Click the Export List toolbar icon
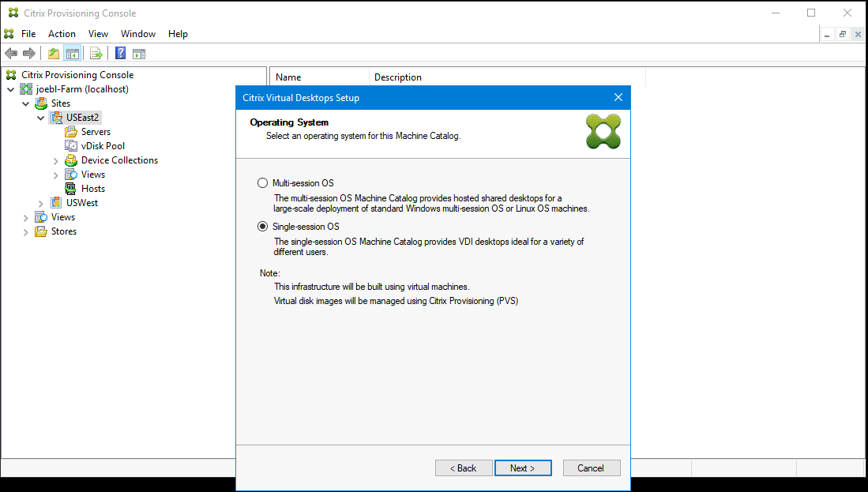This screenshot has height=492, width=868. tap(95, 53)
